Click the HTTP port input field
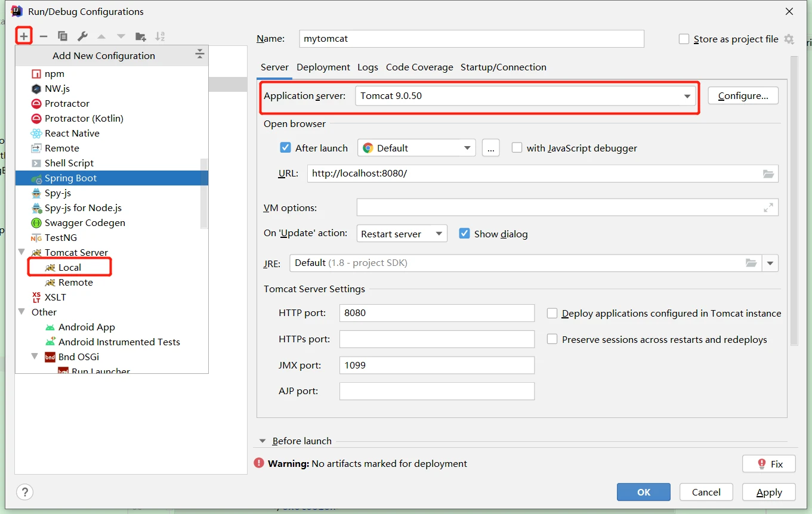 (437, 313)
